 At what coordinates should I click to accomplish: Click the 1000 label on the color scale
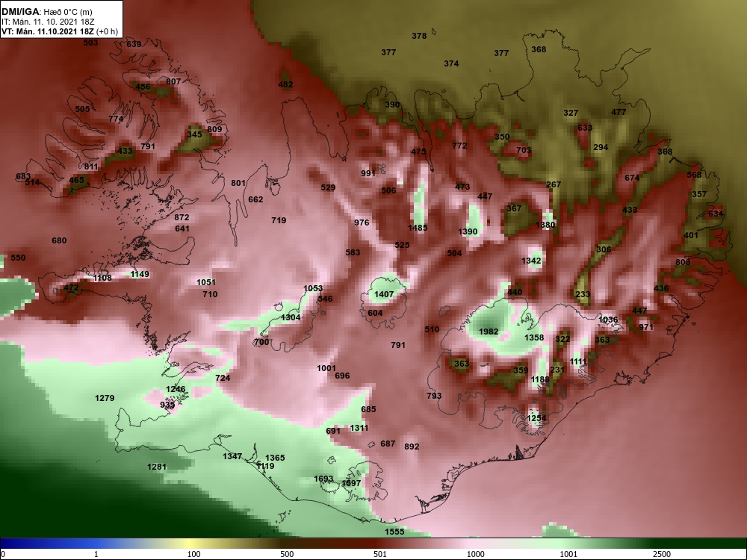[476, 554]
